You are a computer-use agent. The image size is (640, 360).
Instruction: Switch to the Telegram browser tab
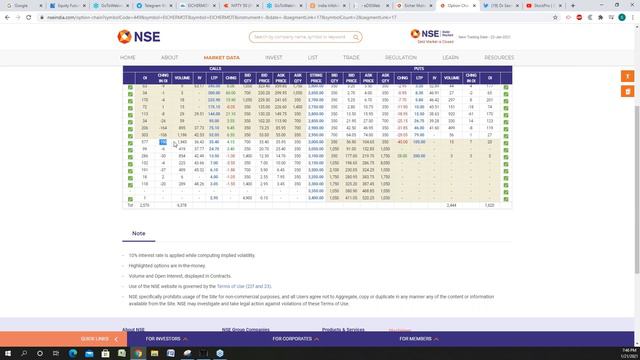tap(155, 6)
